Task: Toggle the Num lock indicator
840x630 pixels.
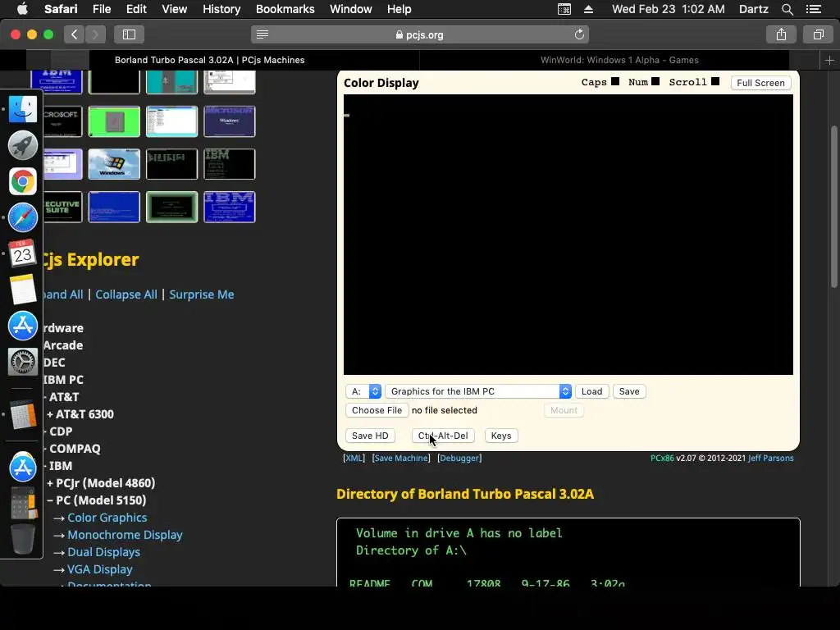Action: point(655,81)
